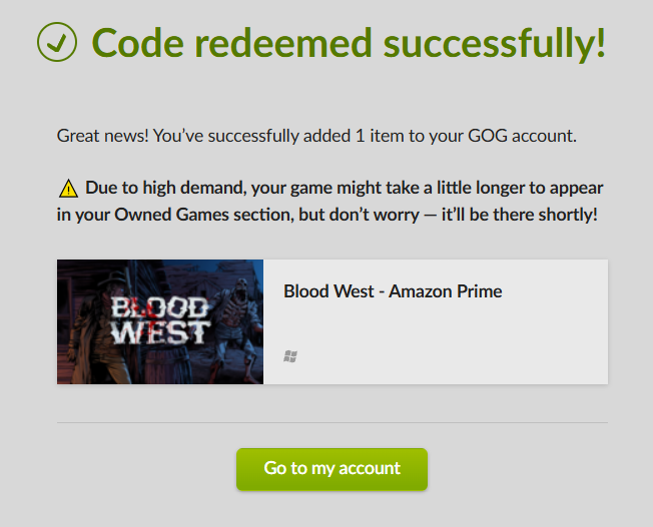The width and height of the screenshot is (653, 527).
Task: Click the Great news confirmation message
Action: tap(316, 135)
